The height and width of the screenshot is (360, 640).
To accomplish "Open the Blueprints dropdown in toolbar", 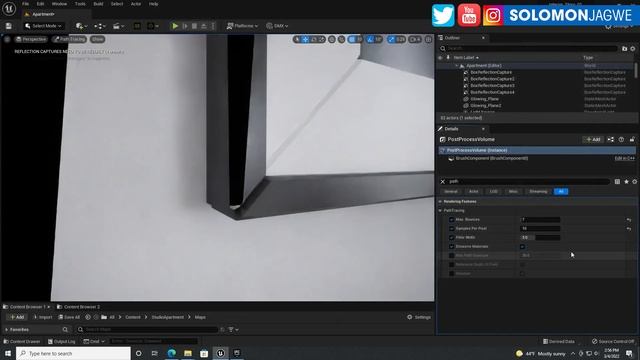I will pyautogui.click(x=100, y=26).
